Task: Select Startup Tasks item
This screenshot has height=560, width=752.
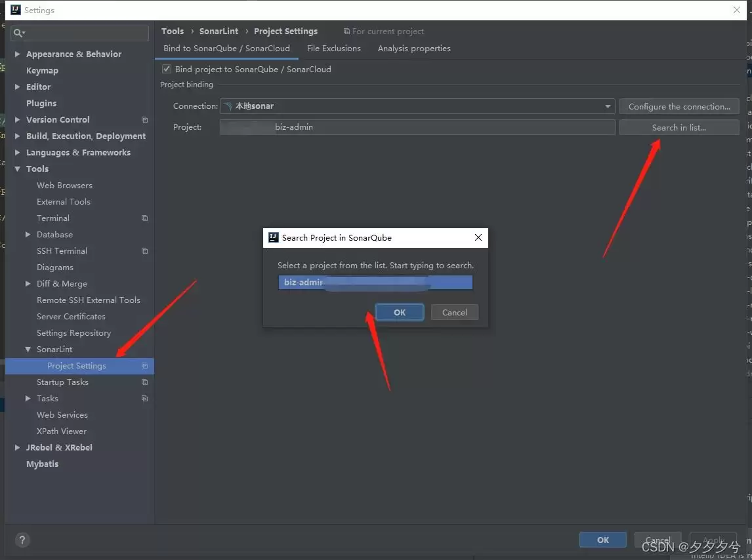Action: 62,382
